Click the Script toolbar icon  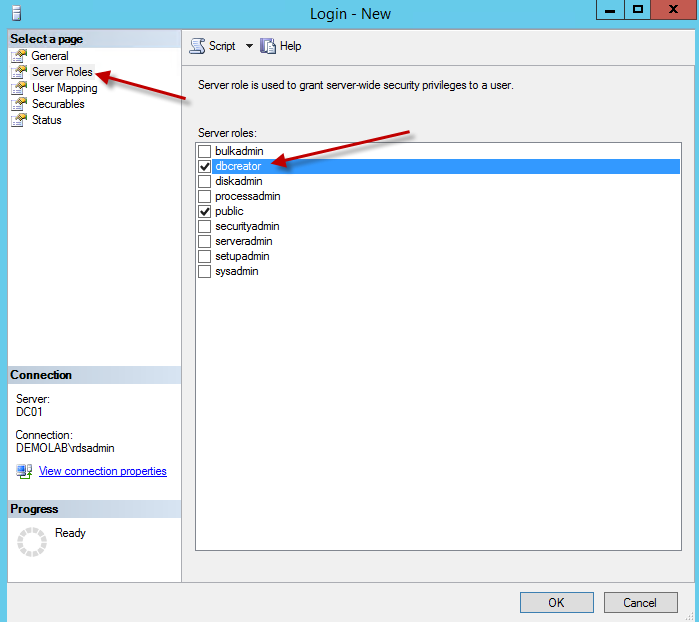(x=197, y=46)
